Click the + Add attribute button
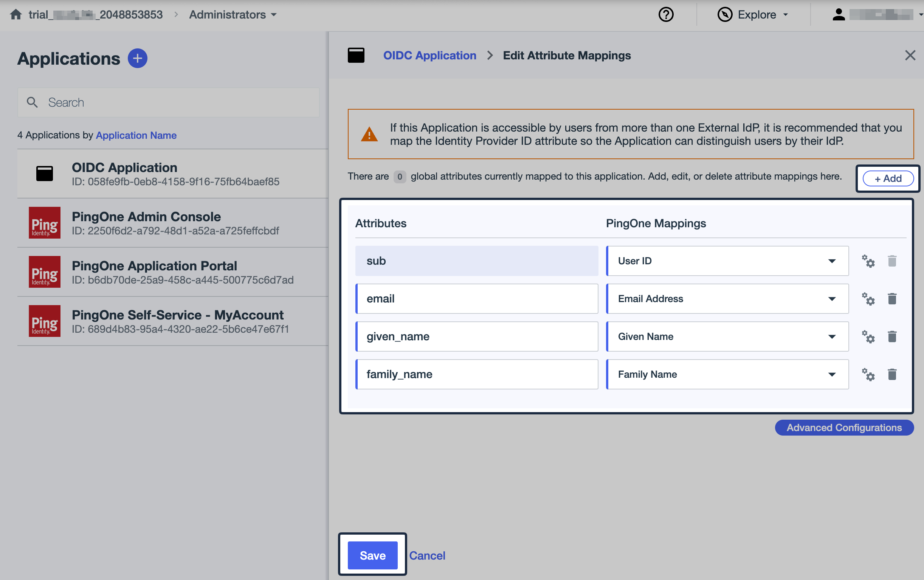The width and height of the screenshot is (924, 580). [x=888, y=178]
